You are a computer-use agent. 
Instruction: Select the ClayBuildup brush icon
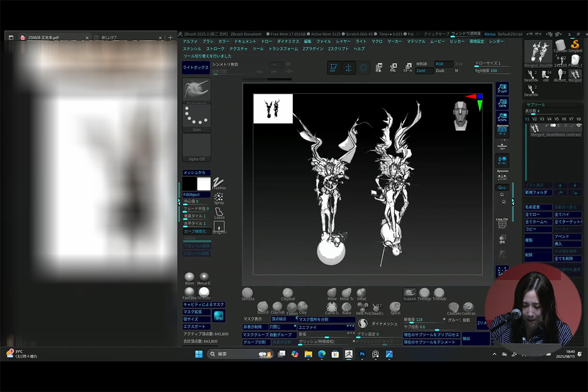click(288, 293)
